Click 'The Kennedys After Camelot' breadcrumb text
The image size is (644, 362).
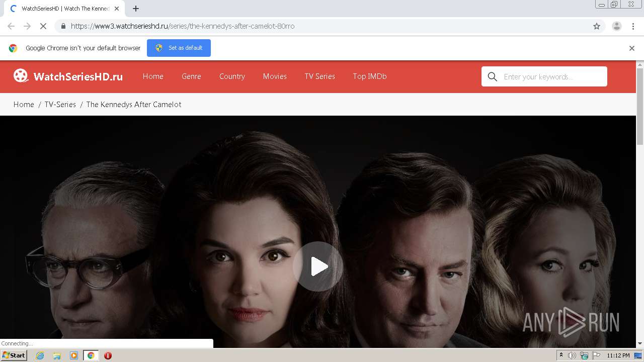pyautogui.click(x=134, y=105)
